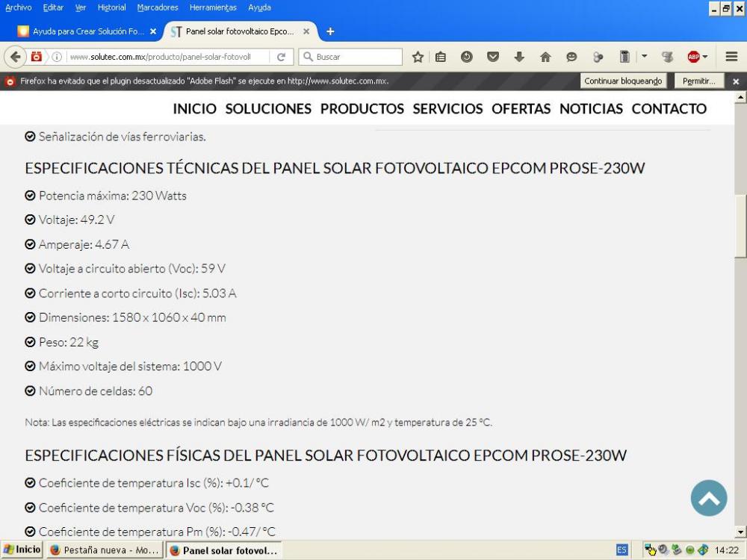
Task: Reload the current page
Action: (281, 57)
